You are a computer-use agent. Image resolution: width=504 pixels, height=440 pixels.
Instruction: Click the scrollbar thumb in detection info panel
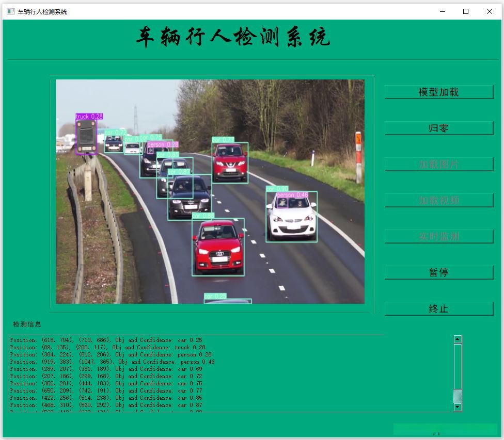pyautogui.click(x=457, y=366)
